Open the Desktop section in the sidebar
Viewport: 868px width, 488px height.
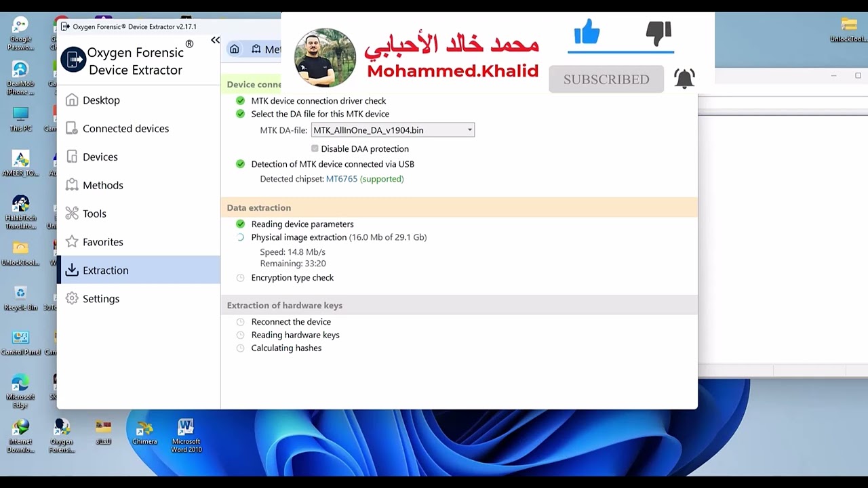[x=138, y=100]
